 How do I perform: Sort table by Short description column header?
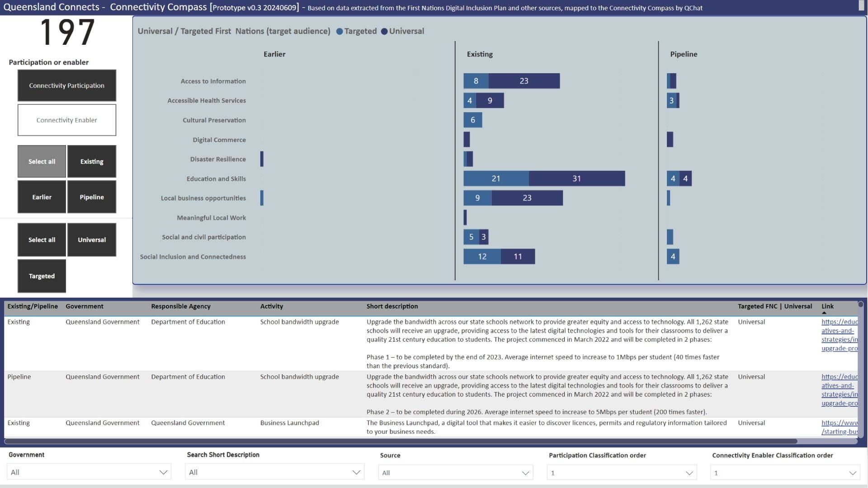(392, 306)
